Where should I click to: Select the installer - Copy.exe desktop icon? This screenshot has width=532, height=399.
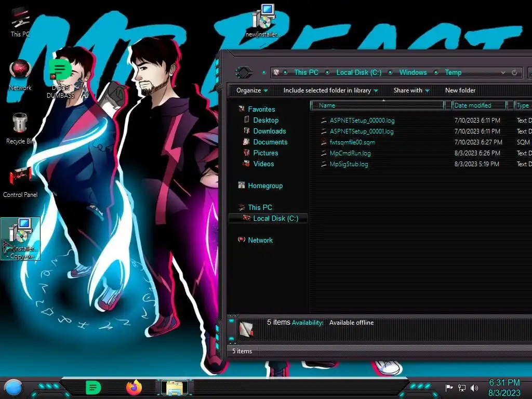click(20, 239)
